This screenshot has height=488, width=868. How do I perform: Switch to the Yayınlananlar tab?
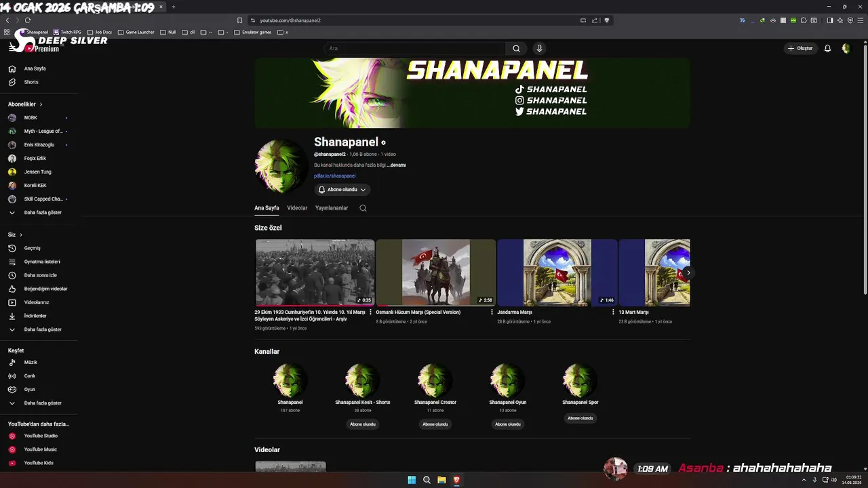[x=332, y=208]
